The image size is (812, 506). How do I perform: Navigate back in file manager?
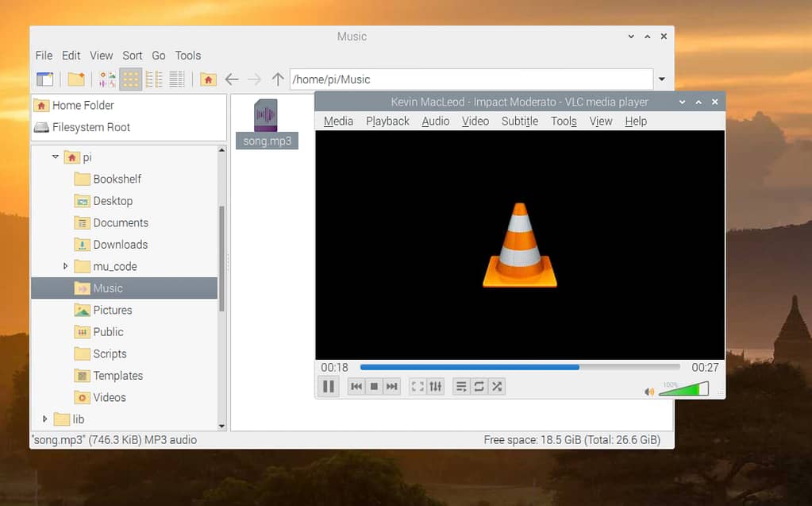point(232,79)
